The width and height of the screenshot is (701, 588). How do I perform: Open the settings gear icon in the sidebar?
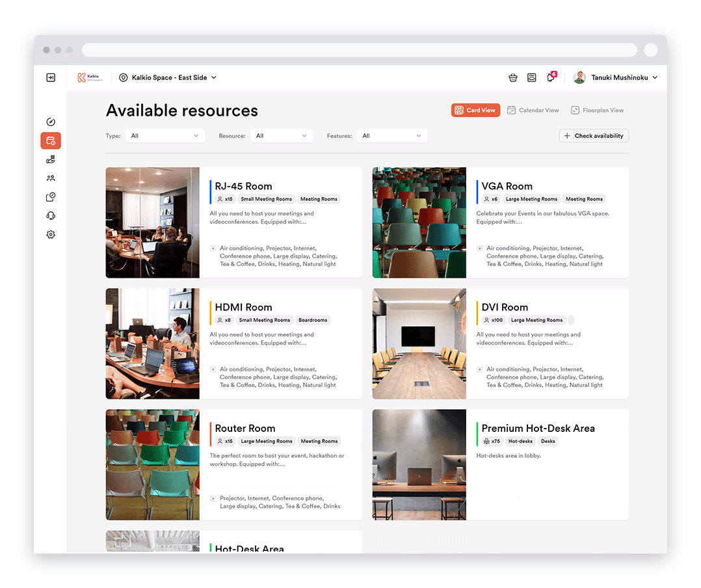point(51,234)
